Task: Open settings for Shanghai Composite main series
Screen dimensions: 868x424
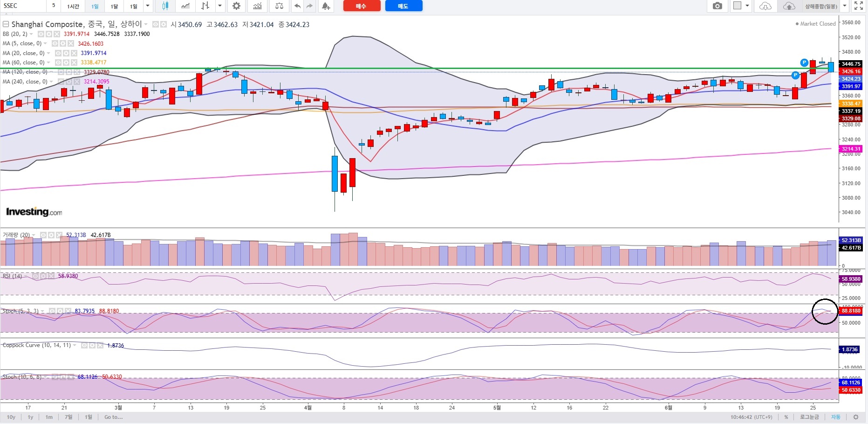Action: [x=163, y=24]
